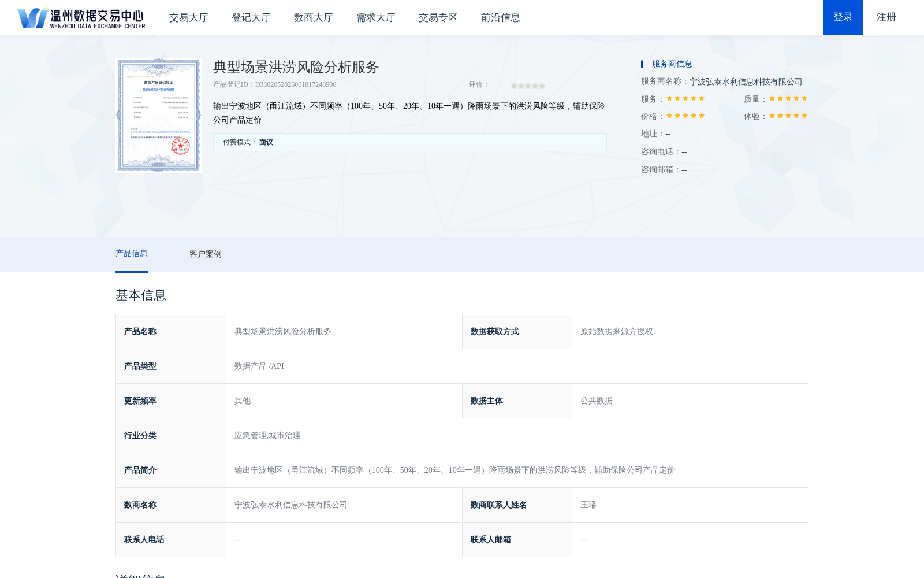
Task: Select the product title 典型场景洪涝风险分析服务
Action: coord(296,67)
